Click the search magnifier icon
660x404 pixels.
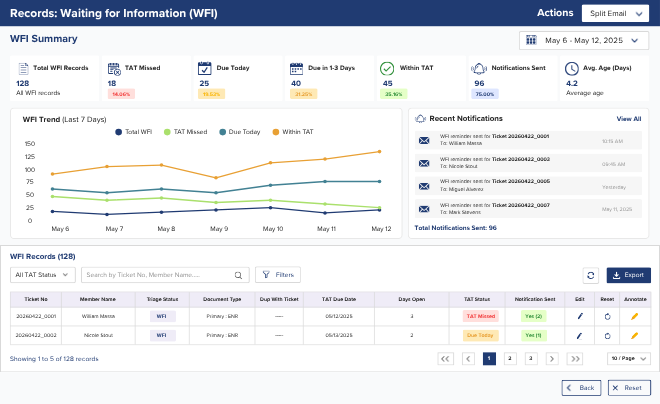tap(238, 275)
